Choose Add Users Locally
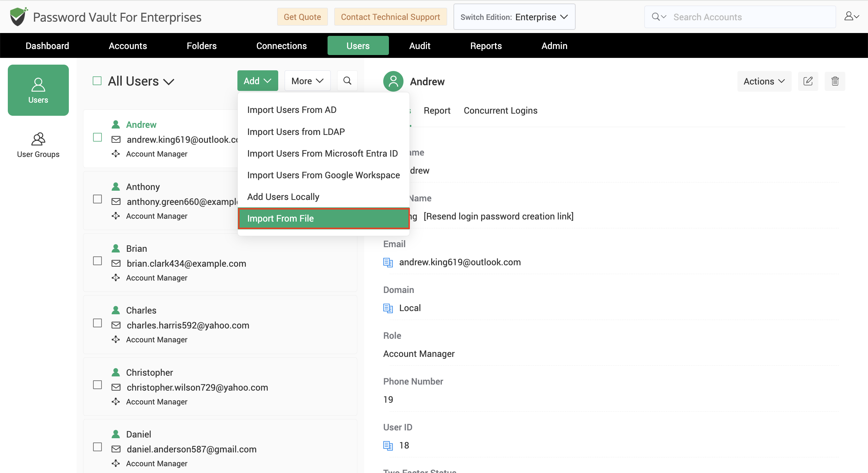Viewport: 868px width, 473px height. 324,197
